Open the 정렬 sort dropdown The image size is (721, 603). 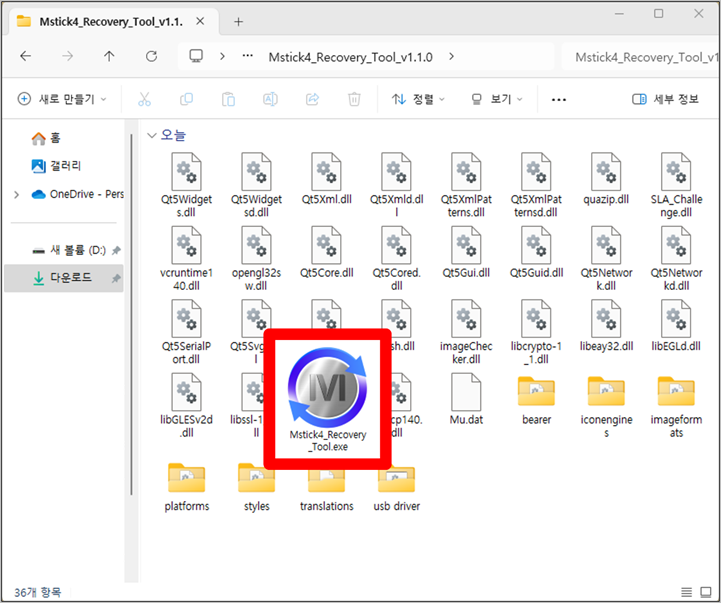coord(418,99)
